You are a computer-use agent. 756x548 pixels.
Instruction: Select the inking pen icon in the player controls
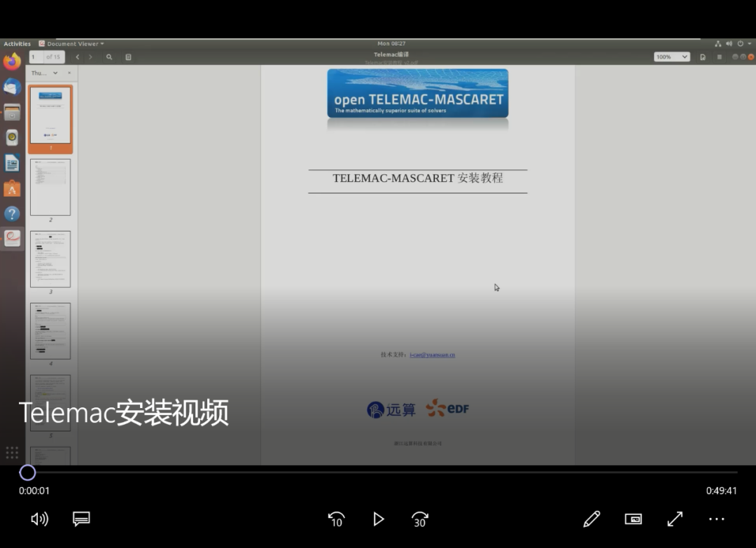(x=591, y=519)
